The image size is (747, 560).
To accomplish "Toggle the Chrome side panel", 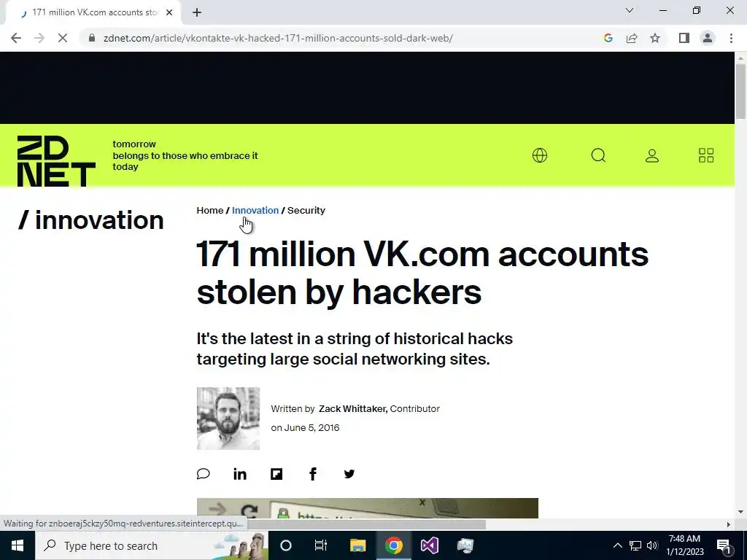I will (x=684, y=38).
